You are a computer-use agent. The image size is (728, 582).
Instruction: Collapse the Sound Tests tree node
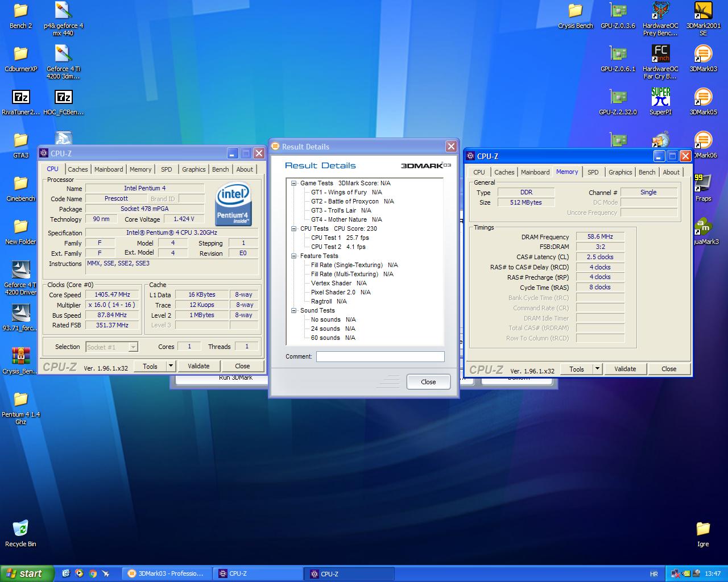(294, 310)
